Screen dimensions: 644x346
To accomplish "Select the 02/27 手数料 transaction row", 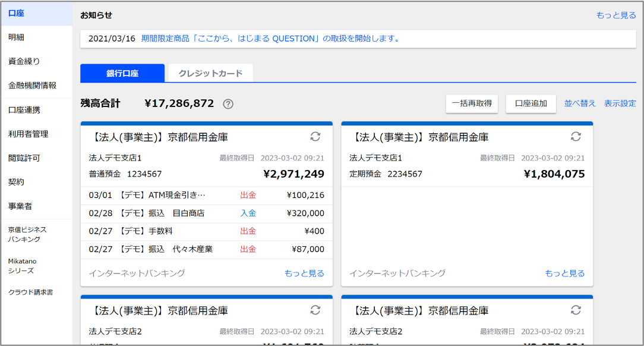I will 207,231.
